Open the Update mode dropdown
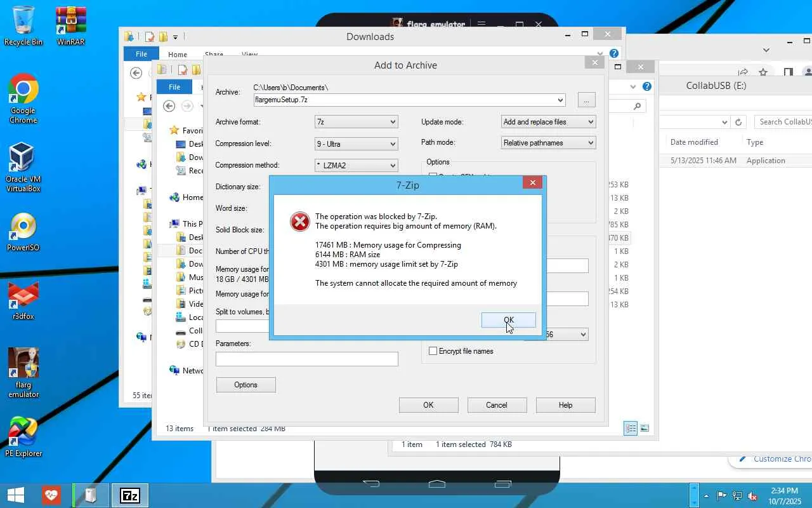 click(x=548, y=122)
